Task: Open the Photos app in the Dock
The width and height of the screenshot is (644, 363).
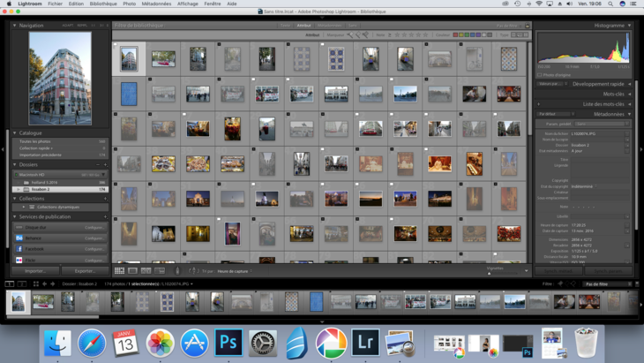Action: (161, 343)
